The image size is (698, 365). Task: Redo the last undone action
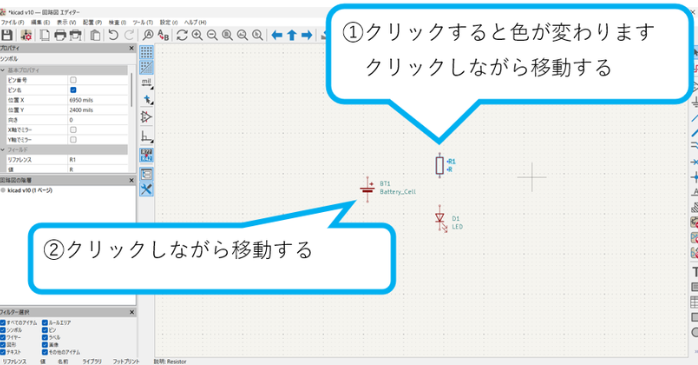click(129, 35)
